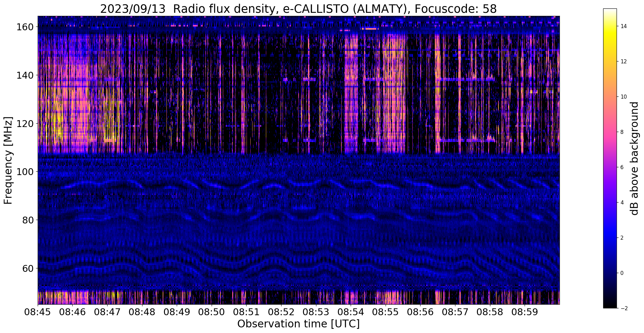Click the 'Observation time [UTC]' x-axis label
Screen dimensions: 644x333
[x=298, y=324]
